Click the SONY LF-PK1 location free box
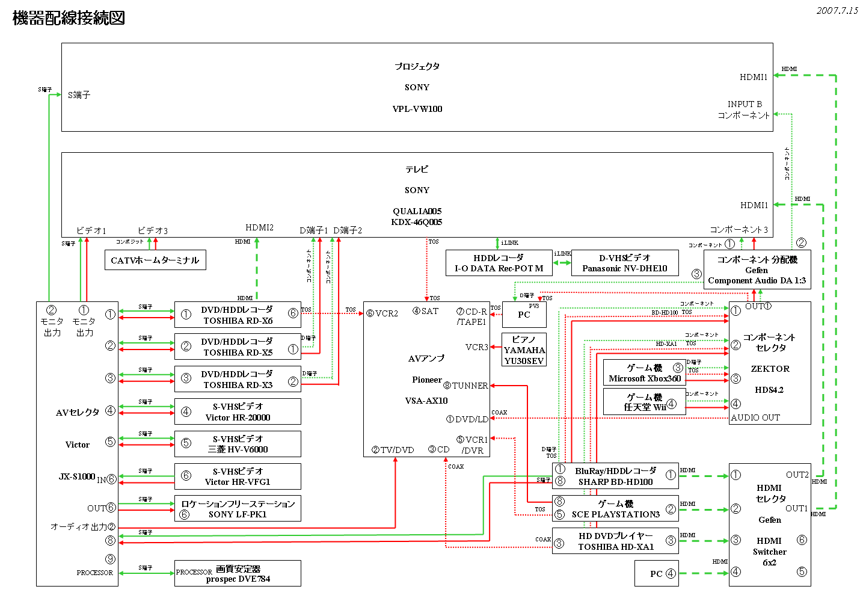Viewport: 866px width, 616px height. coord(238,509)
